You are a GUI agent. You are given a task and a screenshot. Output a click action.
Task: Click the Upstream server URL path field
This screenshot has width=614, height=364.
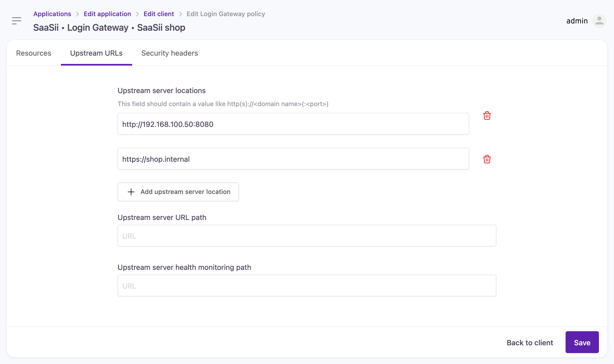307,236
